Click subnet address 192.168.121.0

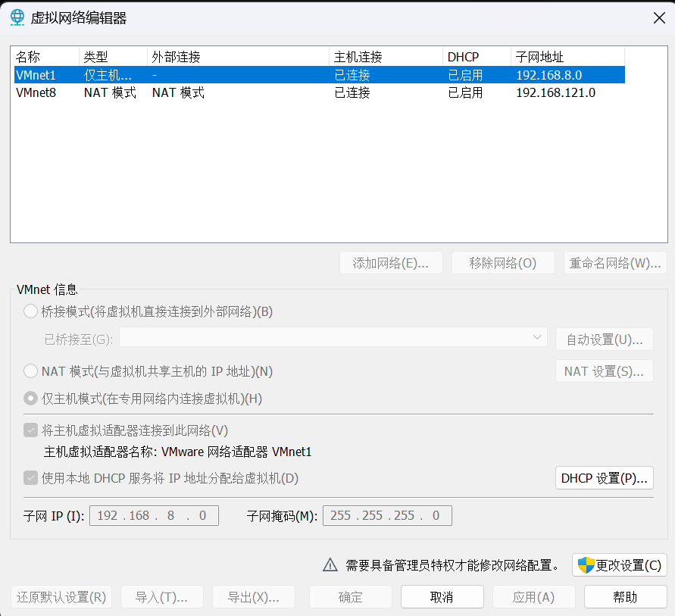pos(556,92)
